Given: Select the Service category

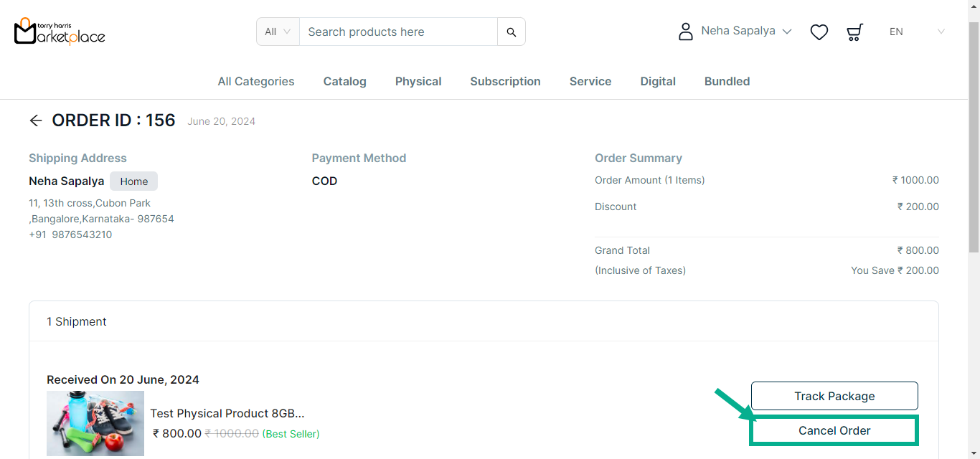Looking at the screenshot, I should click(x=590, y=82).
